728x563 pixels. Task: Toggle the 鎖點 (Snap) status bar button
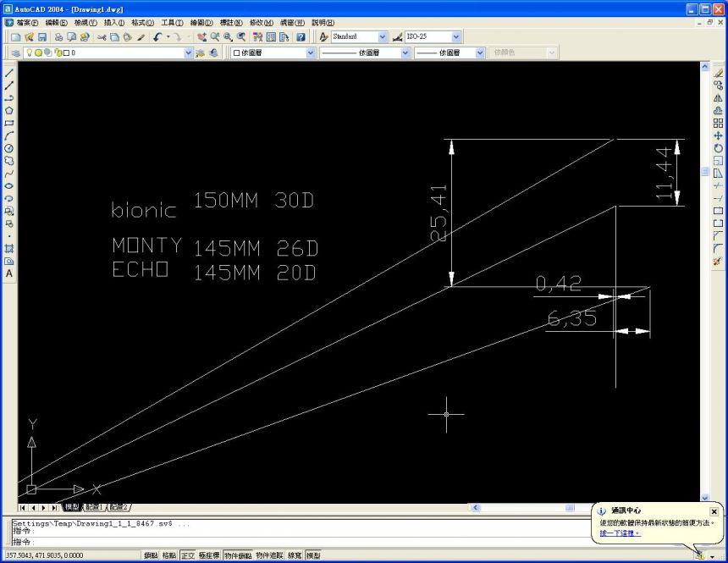[x=151, y=555]
